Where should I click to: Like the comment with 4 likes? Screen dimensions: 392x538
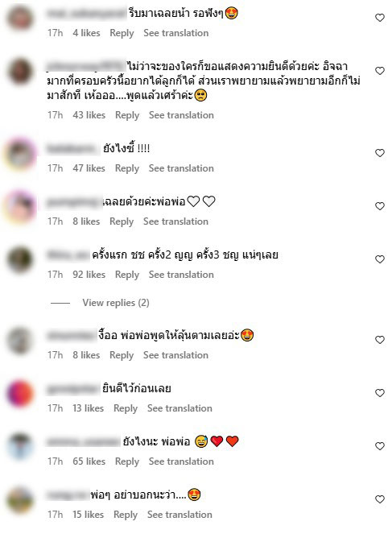coord(380,18)
